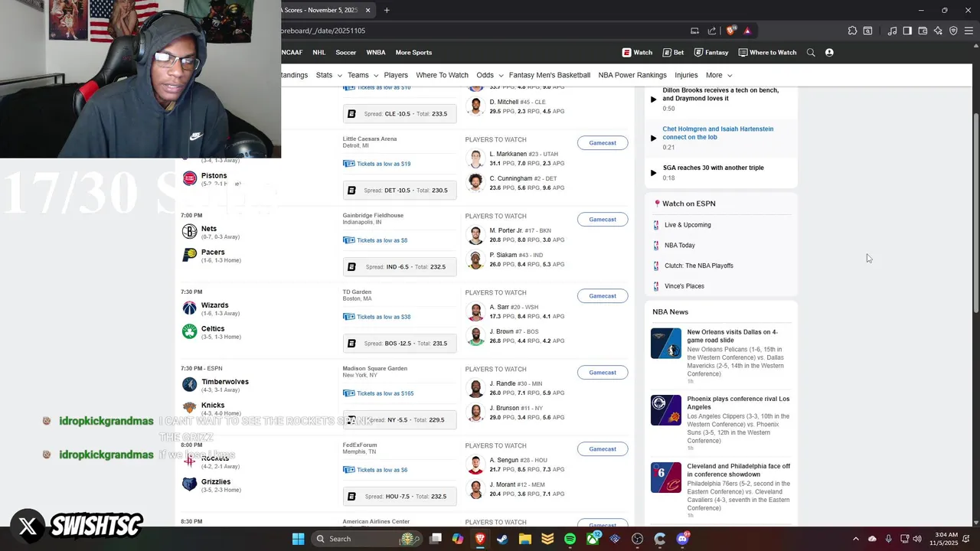Click Tickets as low as $8 link
Screen dimensions: 980x551
point(375,240)
